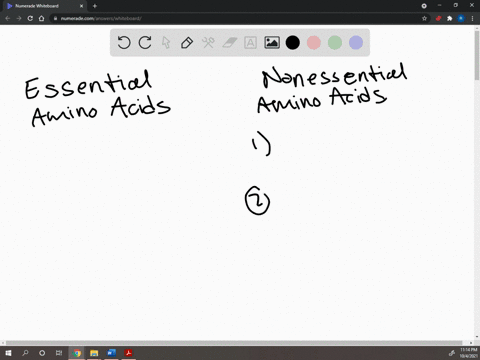This screenshot has height=360, width=480.
Task: Switch to the Numerade Whiteboard tab
Action: pos(43,6)
